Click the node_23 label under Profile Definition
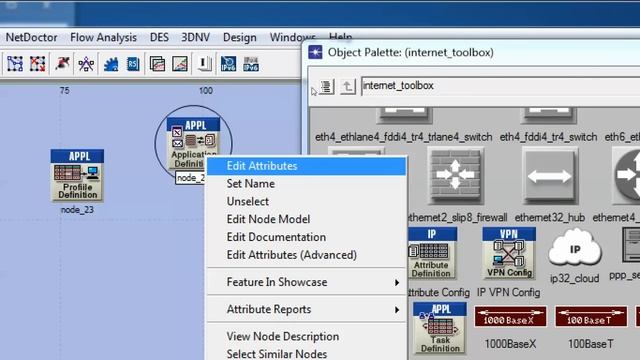640x360 pixels. click(x=77, y=210)
